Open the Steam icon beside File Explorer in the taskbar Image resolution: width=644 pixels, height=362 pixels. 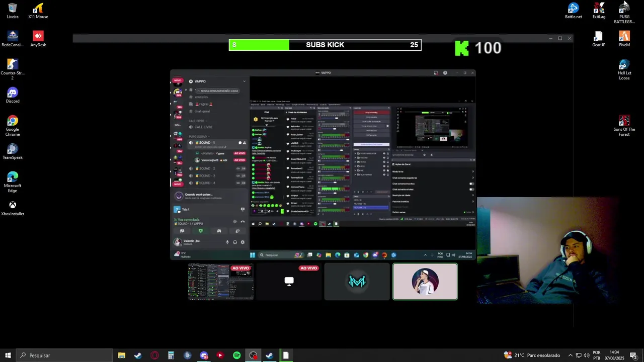138,355
